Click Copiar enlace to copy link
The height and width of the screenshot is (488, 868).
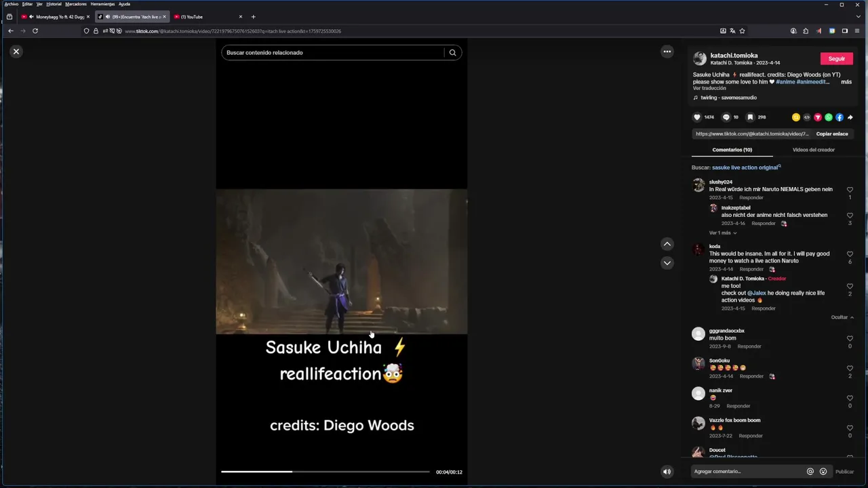click(x=832, y=134)
